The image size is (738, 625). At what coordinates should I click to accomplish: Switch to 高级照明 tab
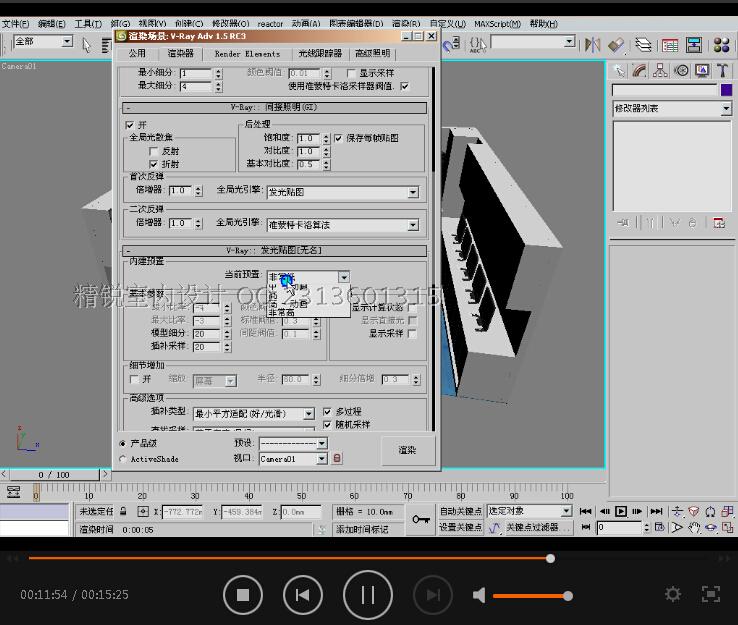(x=372, y=54)
